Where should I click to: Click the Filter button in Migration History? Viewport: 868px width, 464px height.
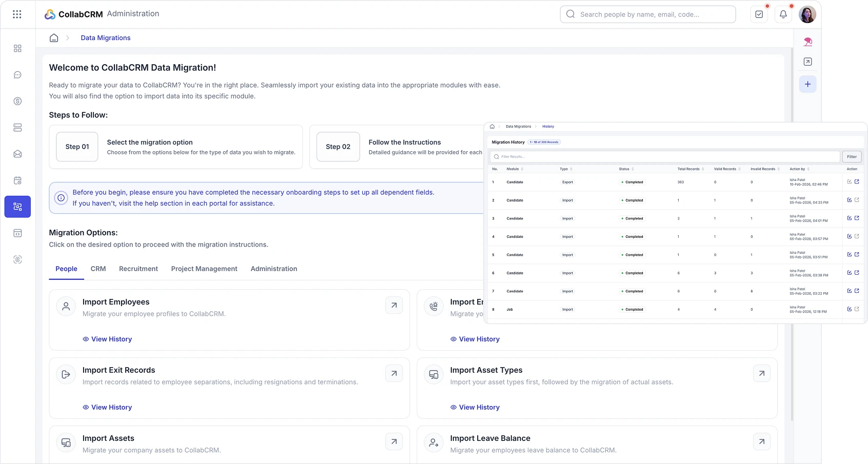click(x=852, y=156)
